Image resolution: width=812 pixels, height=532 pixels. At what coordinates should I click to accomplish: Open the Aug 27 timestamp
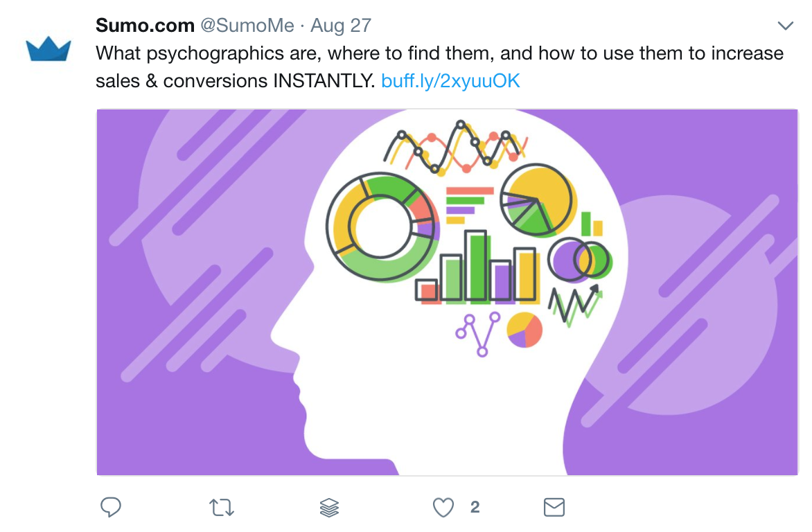[x=341, y=25]
